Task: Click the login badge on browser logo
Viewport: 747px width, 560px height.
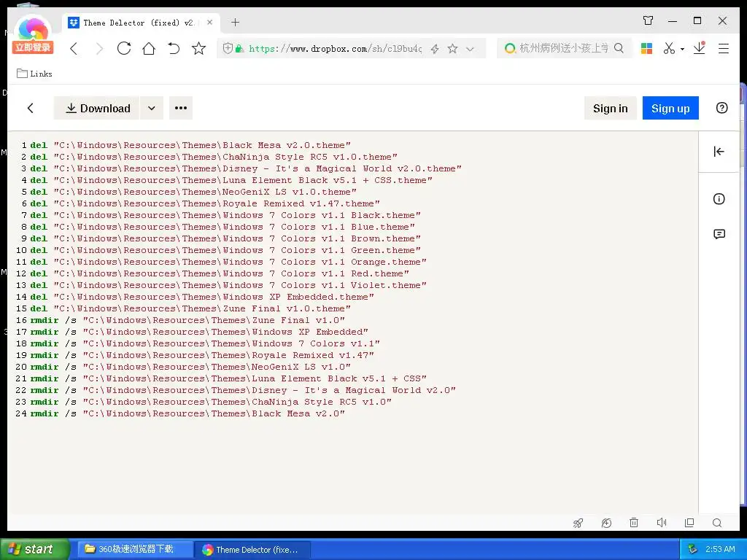Action: [x=32, y=47]
